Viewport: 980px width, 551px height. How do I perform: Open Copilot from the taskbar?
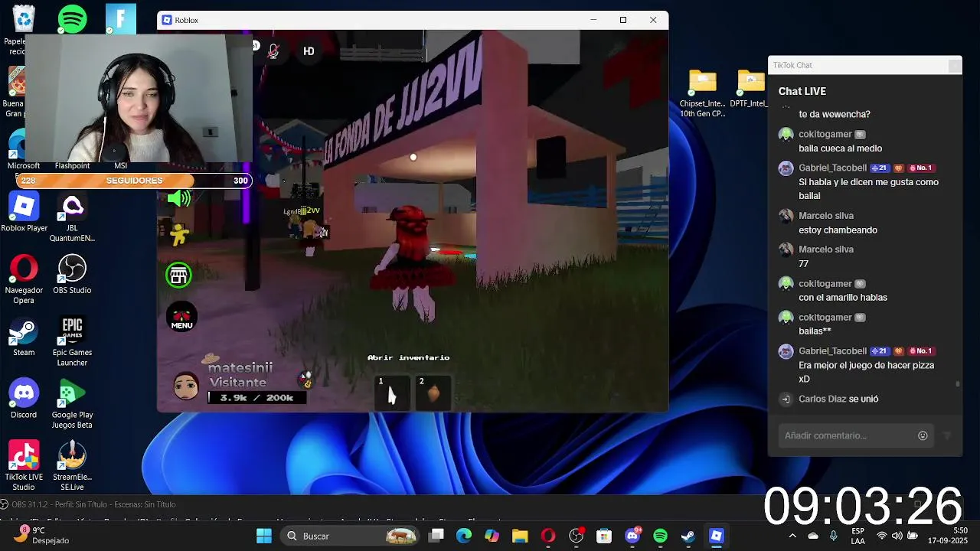tap(492, 536)
